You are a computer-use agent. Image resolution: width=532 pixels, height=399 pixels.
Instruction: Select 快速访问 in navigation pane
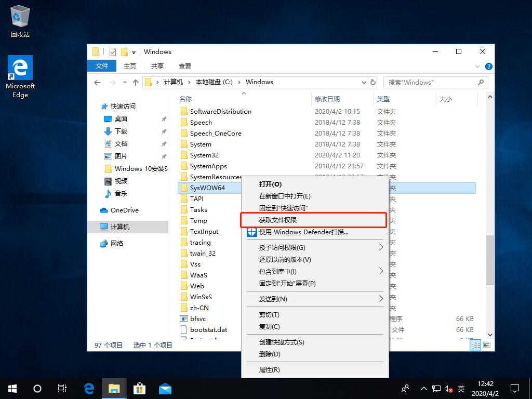coord(119,106)
